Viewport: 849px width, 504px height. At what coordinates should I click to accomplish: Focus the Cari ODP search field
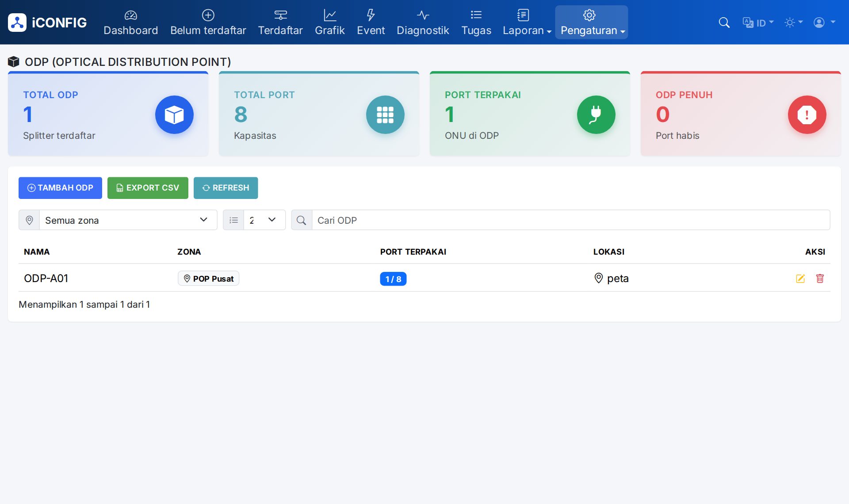click(571, 220)
